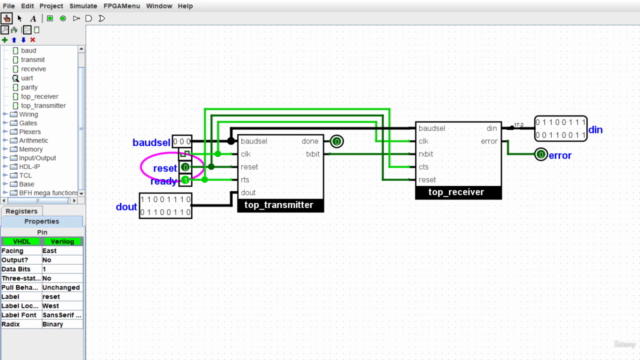
Task: Click the top_transmitter subcircuit block
Action: click(x=280, y=173)
